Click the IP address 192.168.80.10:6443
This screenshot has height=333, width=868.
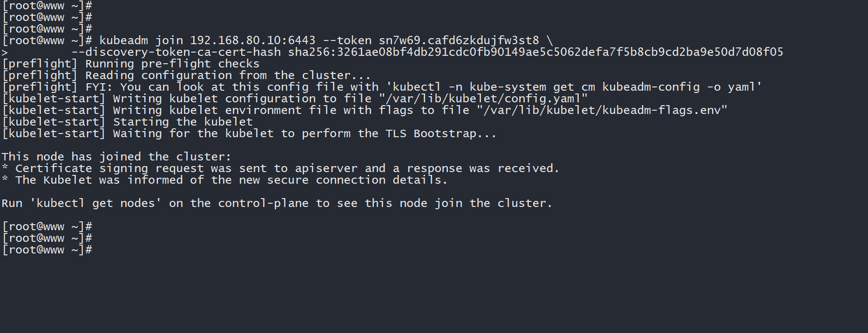click(x=252, y=40)
